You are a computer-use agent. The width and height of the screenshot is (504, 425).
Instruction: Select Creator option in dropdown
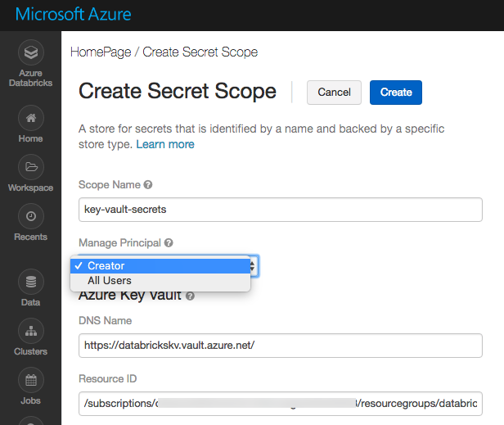click(x=160, y=266)
